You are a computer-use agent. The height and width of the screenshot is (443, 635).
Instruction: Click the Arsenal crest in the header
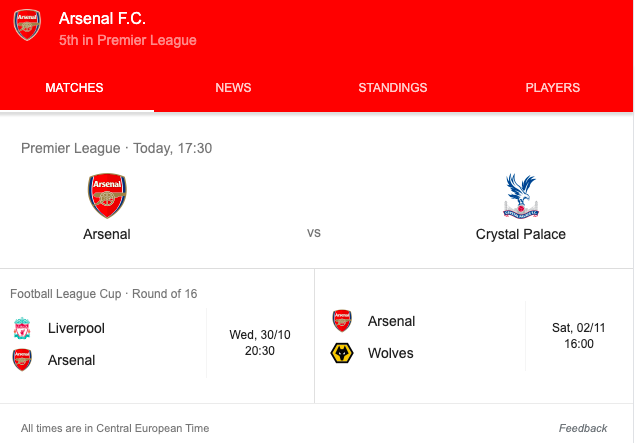[x=27, y=24]
